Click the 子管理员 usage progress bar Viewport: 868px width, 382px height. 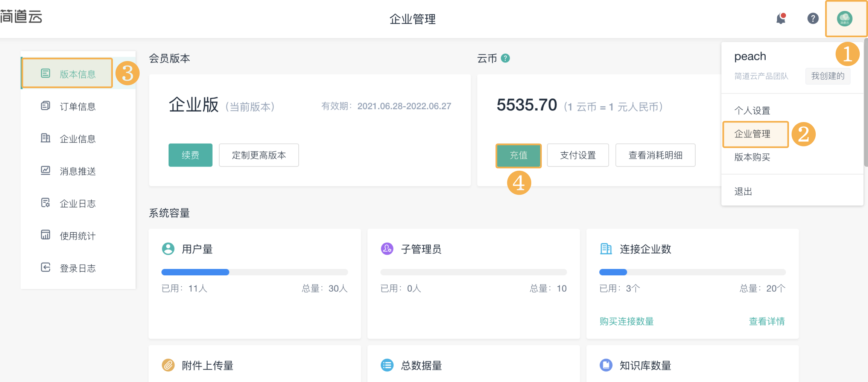474,272
